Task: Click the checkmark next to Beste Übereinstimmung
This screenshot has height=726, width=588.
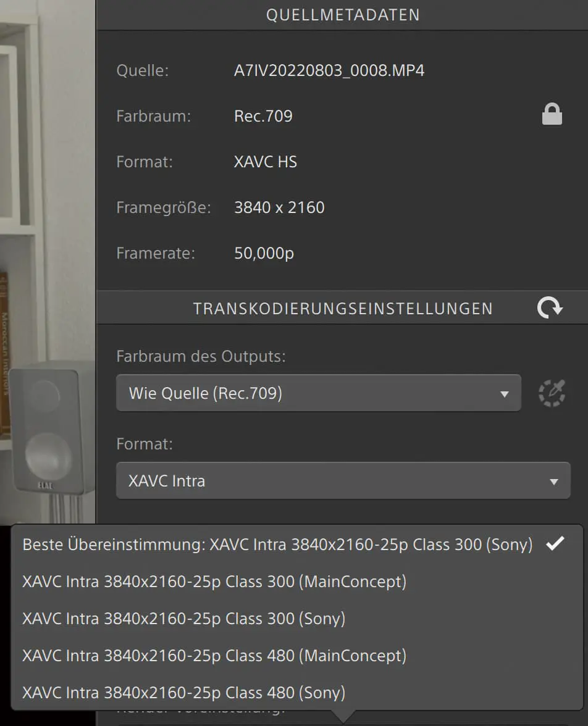Action: click(556, 544)
